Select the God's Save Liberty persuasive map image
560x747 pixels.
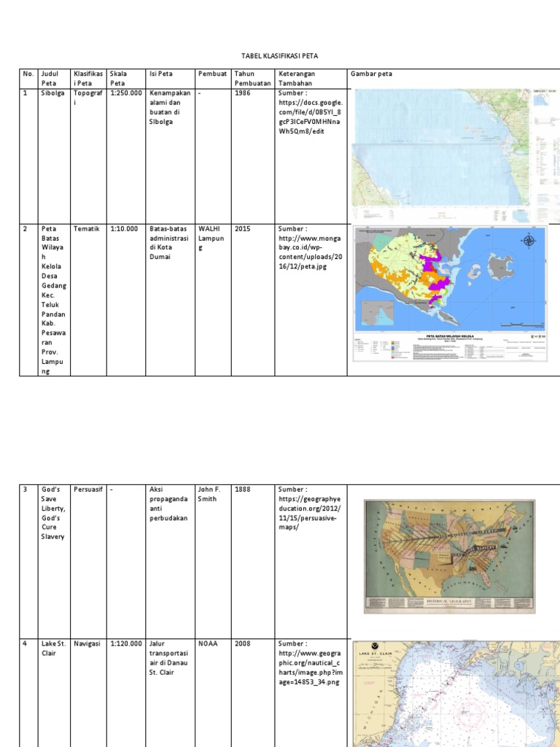point(449,556)
